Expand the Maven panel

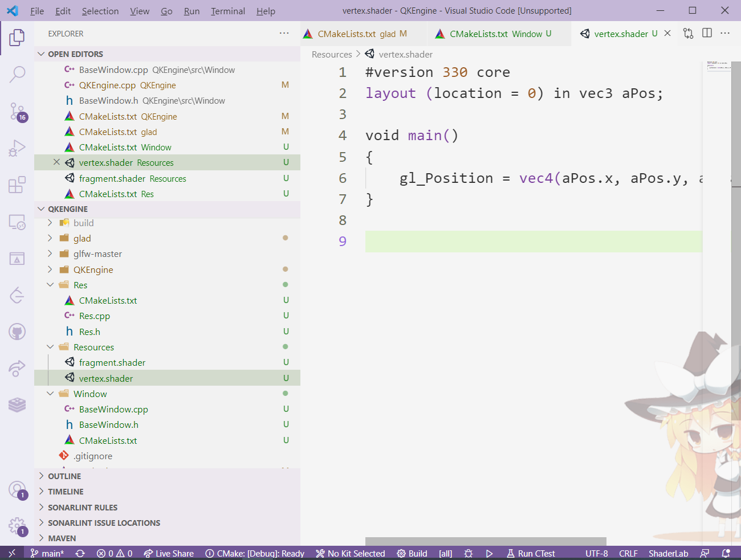[167, 538]
